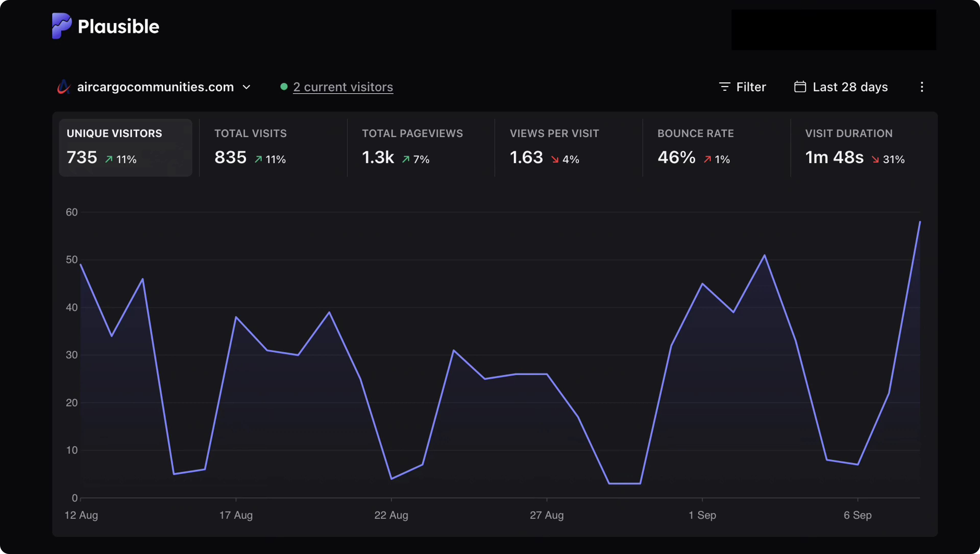The image size is (980, 554).
Task: Show the Visit Duration graph
Action: tap(864, 148)
